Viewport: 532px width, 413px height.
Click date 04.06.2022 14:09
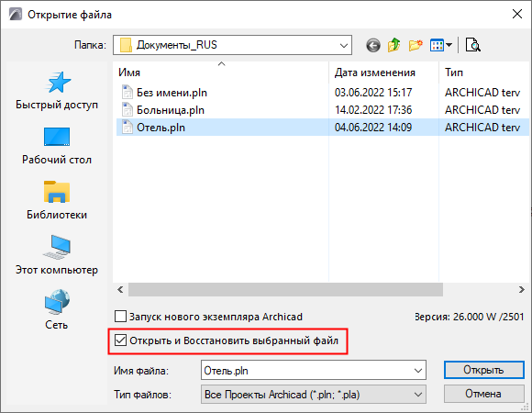tap(373, 128)
